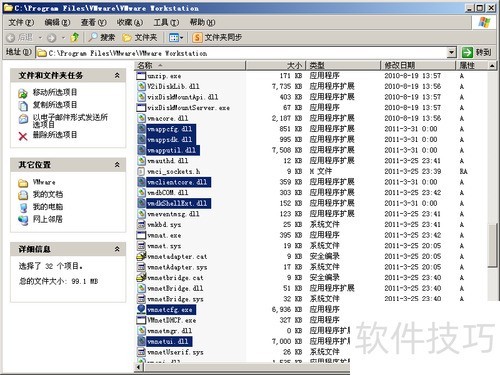Sort by Name (名称) column header

point(190,65)
